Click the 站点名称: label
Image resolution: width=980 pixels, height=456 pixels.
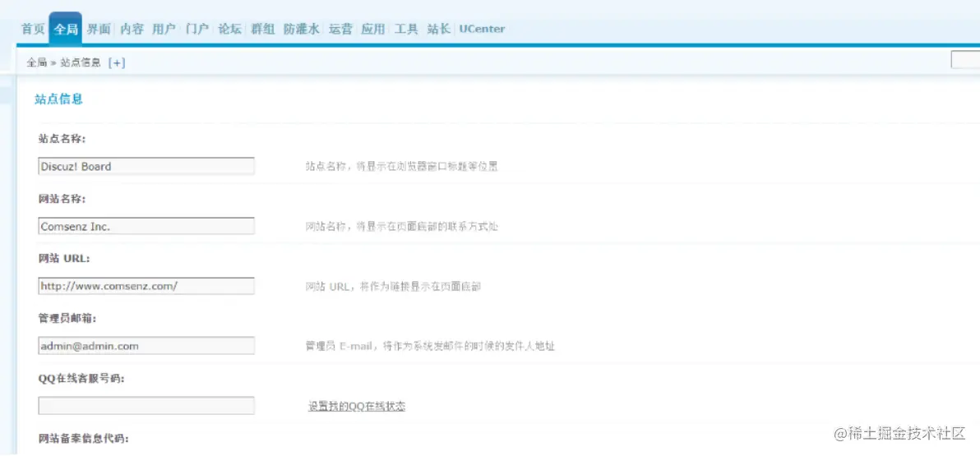62,139
